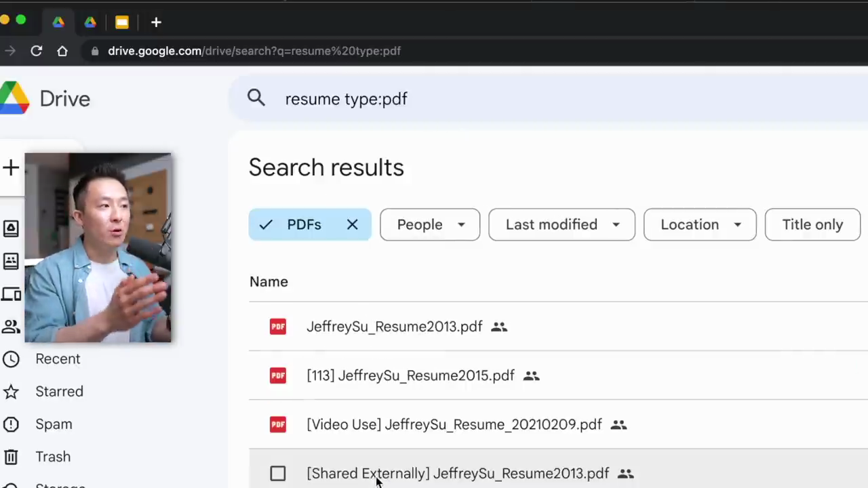The width and height of the screenshot is (868, 488).
Task: Click the forward navigation arrow
Action: tap(9, 51)
